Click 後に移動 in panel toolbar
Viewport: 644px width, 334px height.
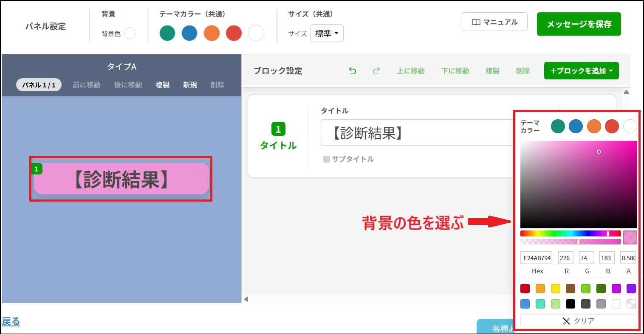(x=128, y=85)
